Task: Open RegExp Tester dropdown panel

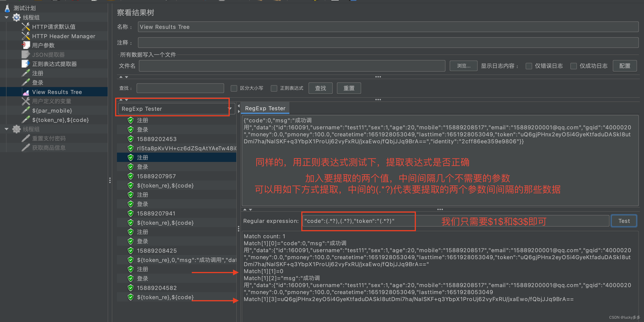Action: pyautogui.click(x=229, y=109)
